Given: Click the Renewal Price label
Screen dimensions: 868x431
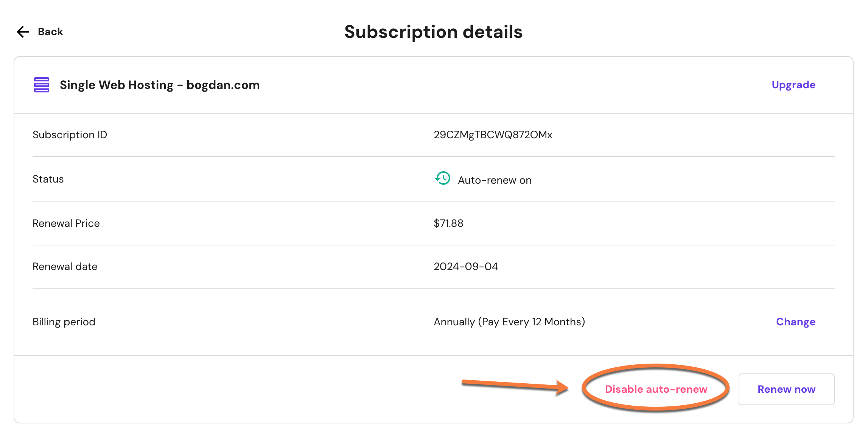Looking at the screenshot, I should pos(66,223).
